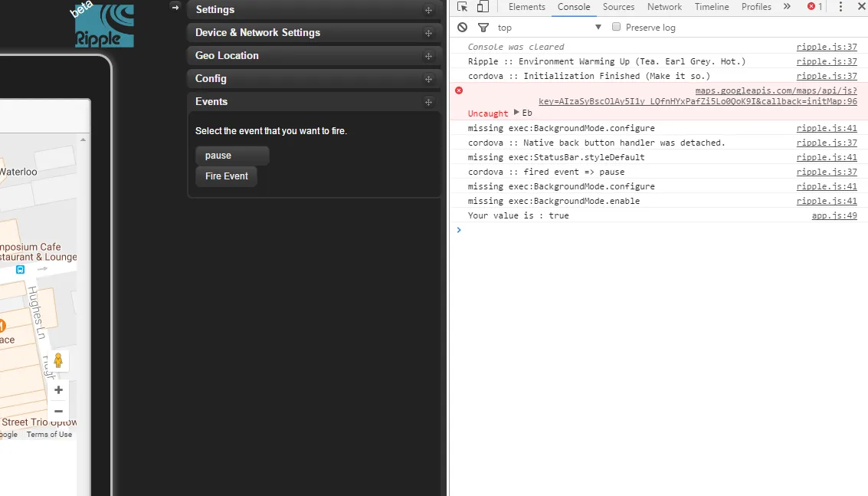This screenshot has height=496, width=868.
Task: Click the transit stop marker on map
Action: point(21,269)
